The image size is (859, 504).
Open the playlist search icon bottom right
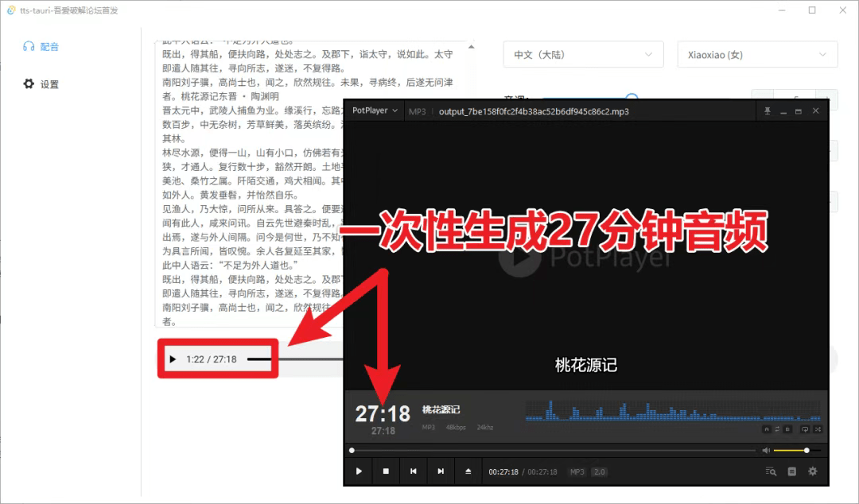pyautogui.click(x=770, y=471)
